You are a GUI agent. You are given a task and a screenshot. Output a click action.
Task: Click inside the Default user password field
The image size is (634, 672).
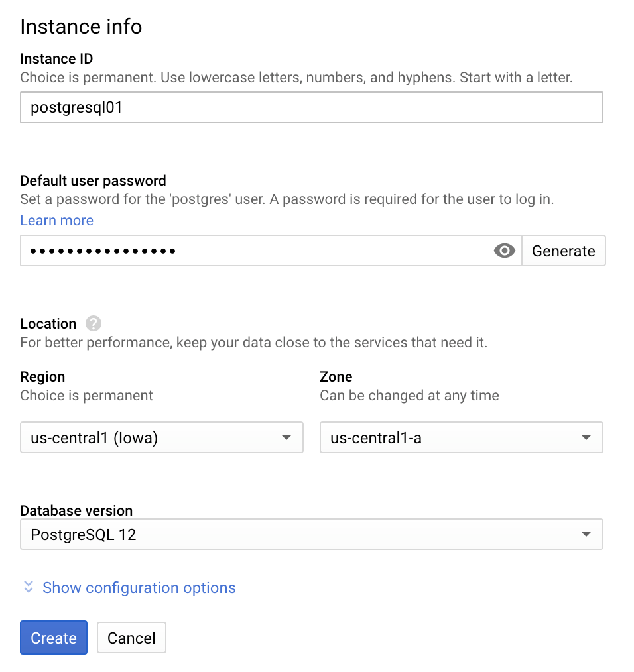pyautogui.click(x=252, y=251)
